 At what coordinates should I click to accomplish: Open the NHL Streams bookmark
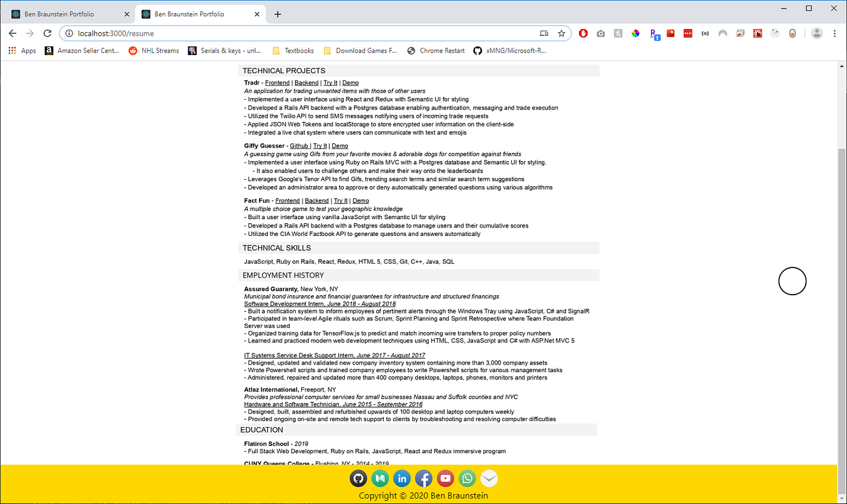(153, 51)
